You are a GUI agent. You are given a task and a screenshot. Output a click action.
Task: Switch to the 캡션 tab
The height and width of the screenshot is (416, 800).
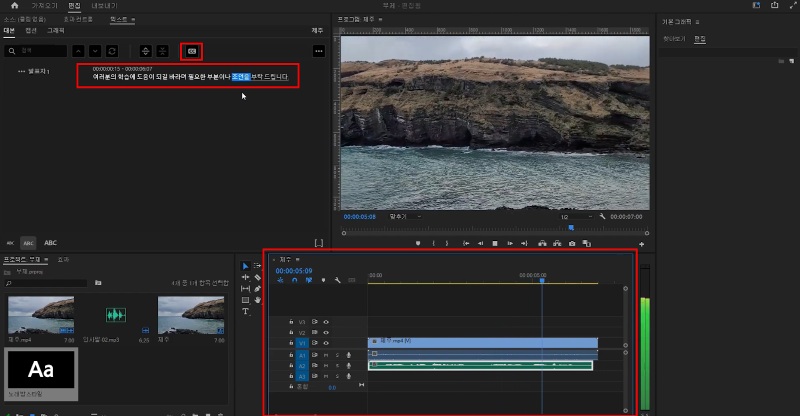coord(31,30)
